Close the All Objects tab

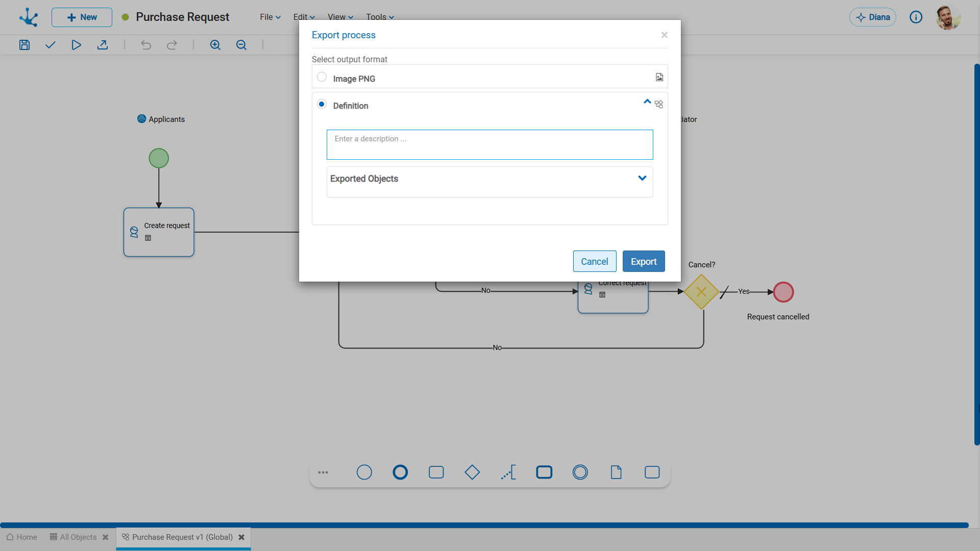[x=106, y=537]
